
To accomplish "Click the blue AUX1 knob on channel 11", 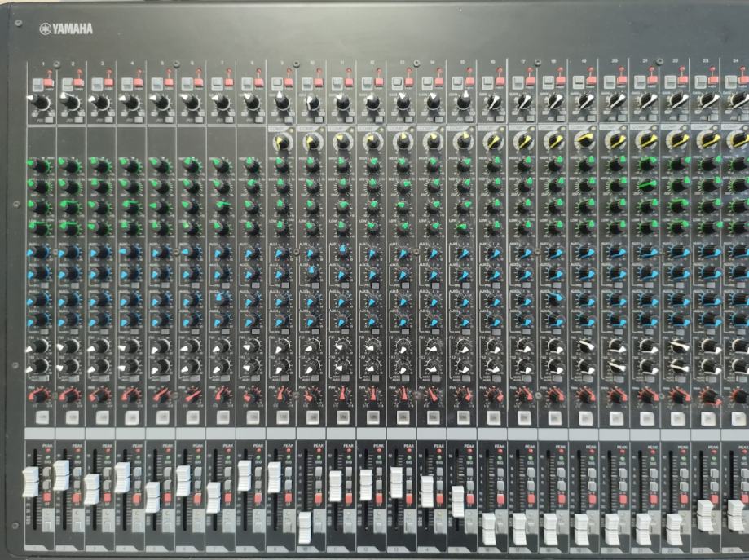I will click(342, 252).
